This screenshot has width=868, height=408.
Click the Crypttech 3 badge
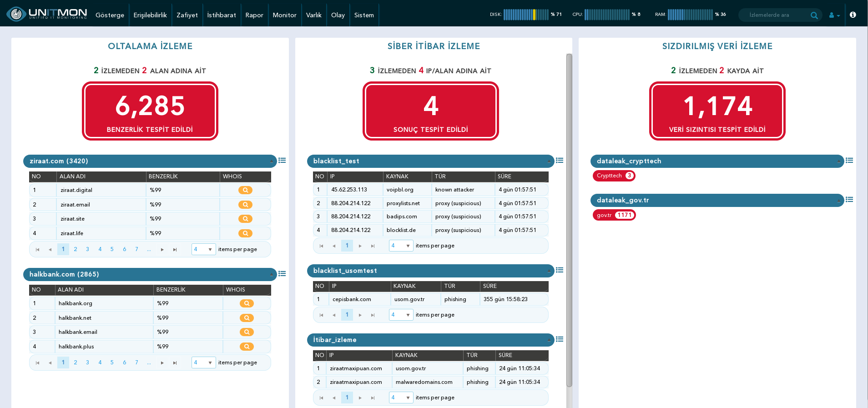pos(614,176)
